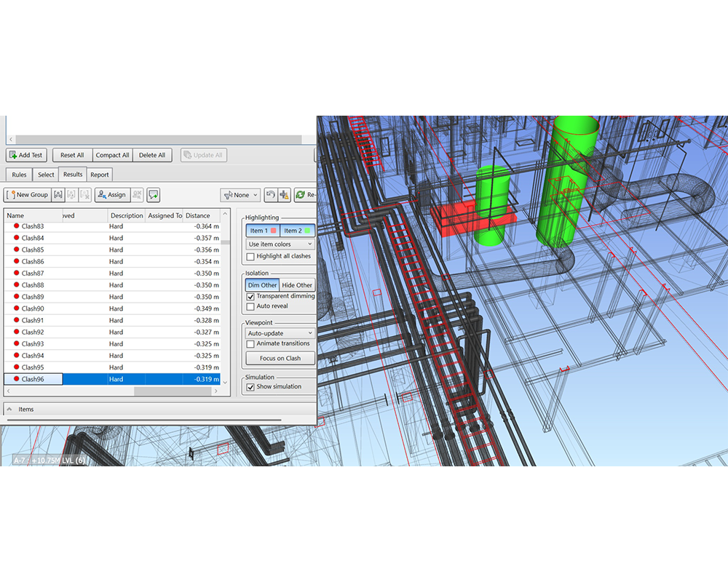
Task: Click the Re-run Test refresh icon
Action: click(x=306, y=195)
